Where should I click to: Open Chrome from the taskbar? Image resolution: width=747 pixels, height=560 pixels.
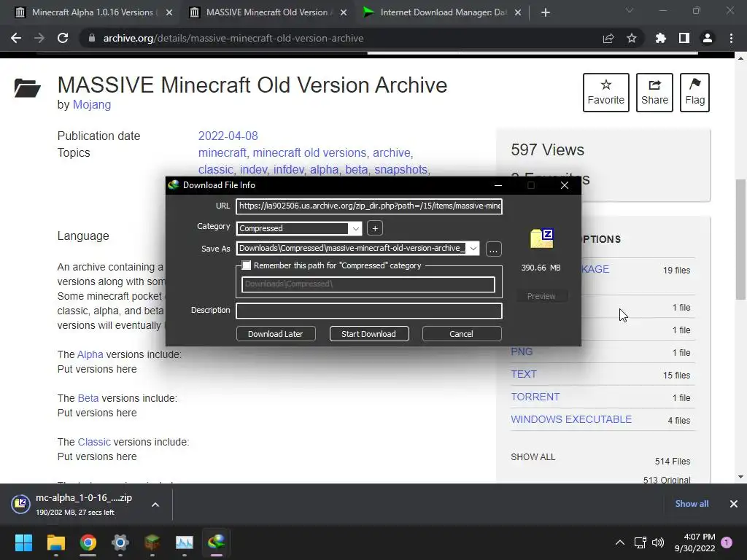[88, 542]
